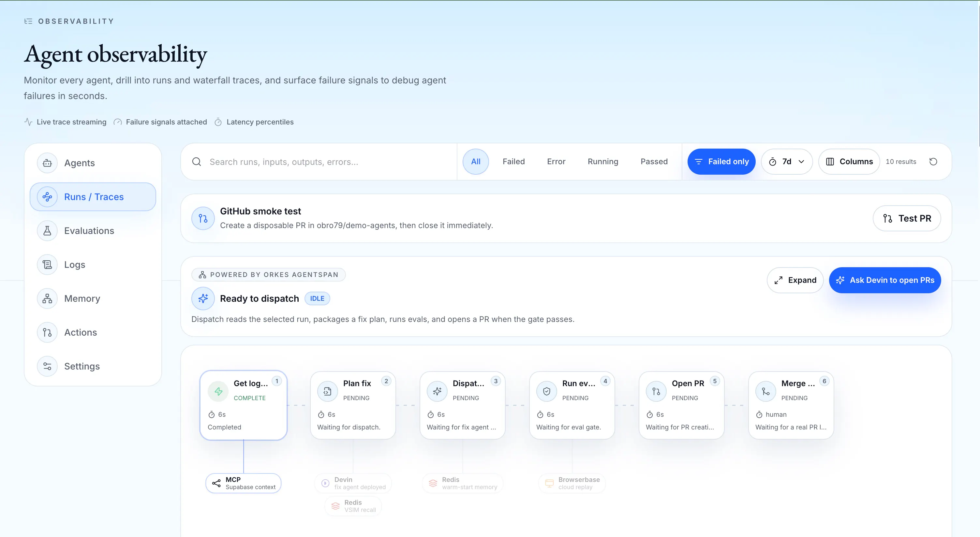Click the IDLE status badge

pos(317,298)
